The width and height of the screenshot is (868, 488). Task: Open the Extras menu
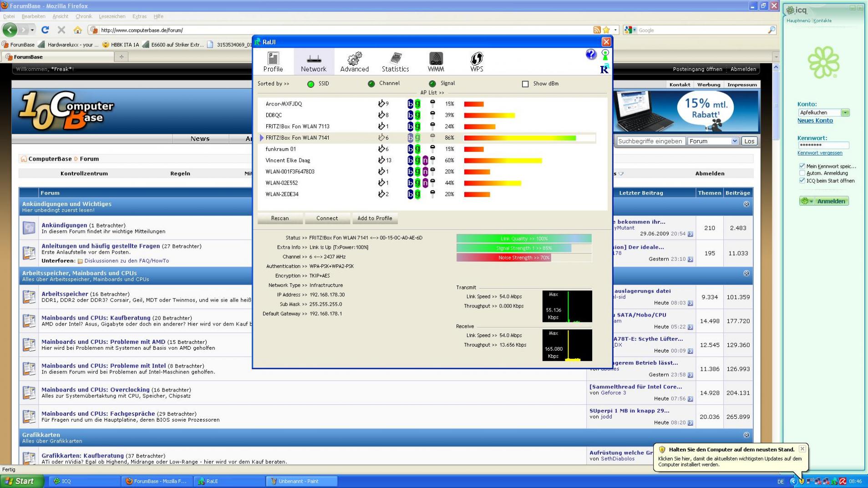pos(139,16)
